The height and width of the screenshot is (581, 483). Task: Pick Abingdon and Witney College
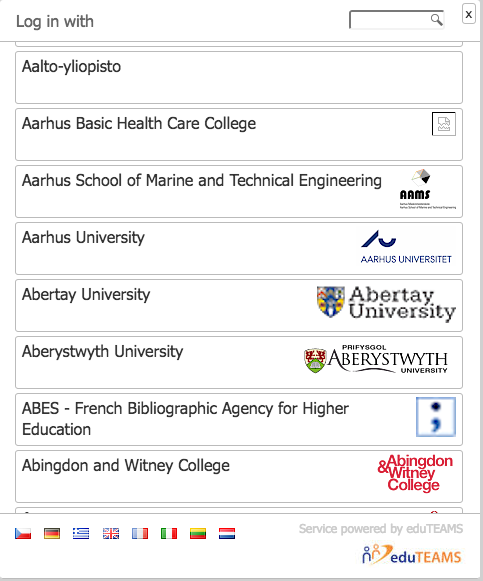click(239, 477)
